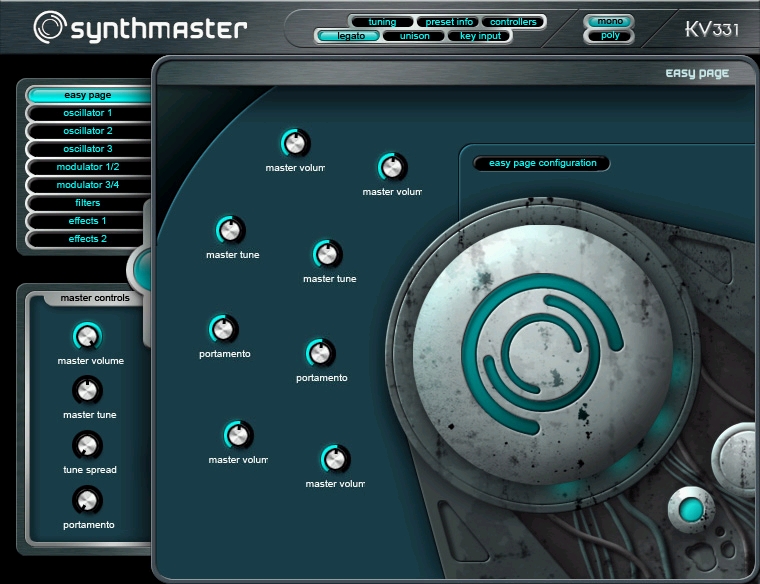Open the controllers panel
The image size is (760, 584).
(513, 22)
